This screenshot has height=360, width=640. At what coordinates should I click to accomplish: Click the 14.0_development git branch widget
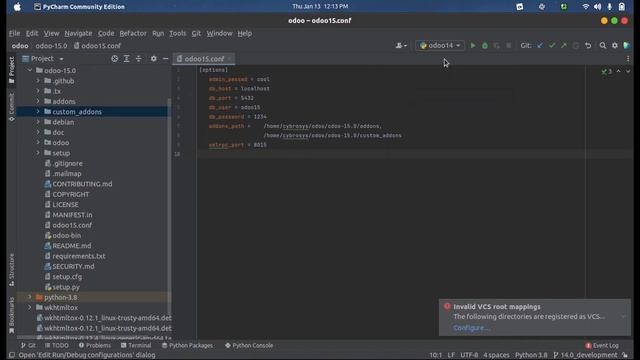[586, 355]
